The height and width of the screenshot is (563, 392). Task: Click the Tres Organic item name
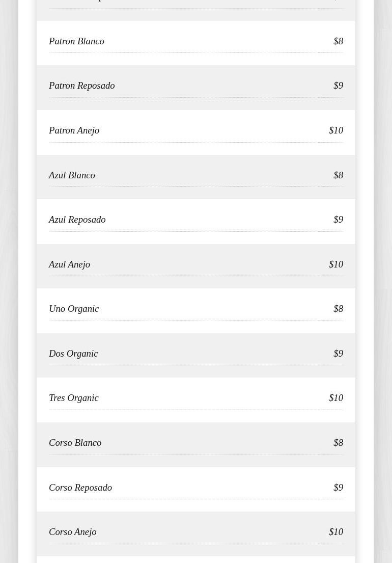point(74,398)
